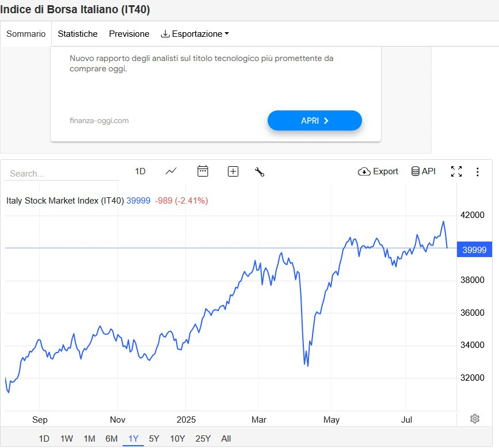Expand the Esportazione dropdown
499x448 pixels.
(x=195, y=34)
